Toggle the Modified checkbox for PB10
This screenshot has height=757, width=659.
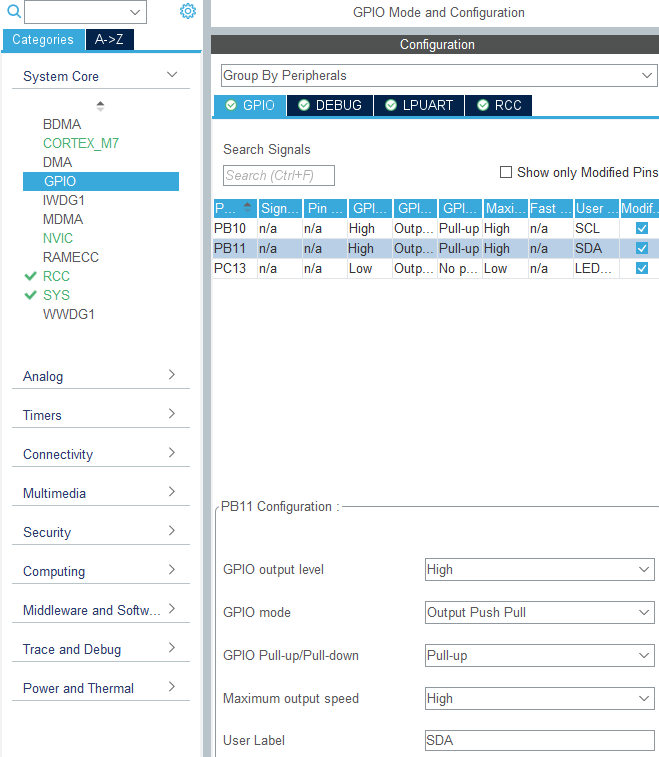click(x=642, y=228)
